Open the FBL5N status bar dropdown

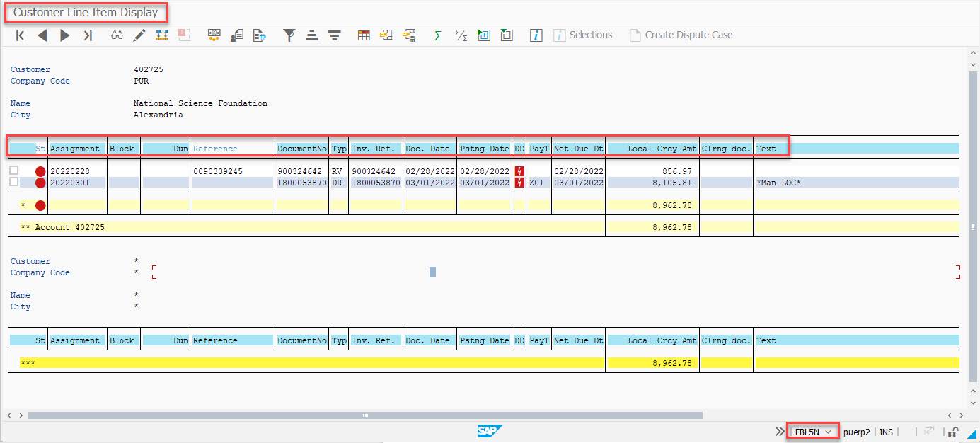[x=813, y=432]
